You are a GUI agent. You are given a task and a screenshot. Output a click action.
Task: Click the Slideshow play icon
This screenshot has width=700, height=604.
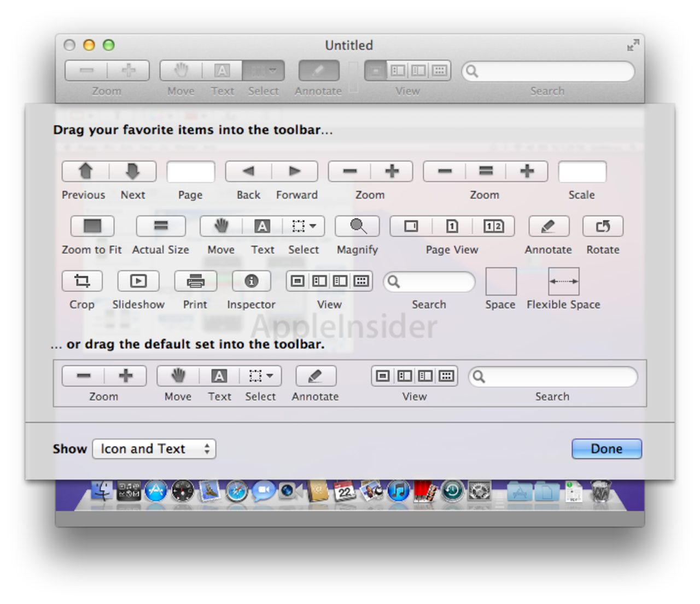(138, 281)
